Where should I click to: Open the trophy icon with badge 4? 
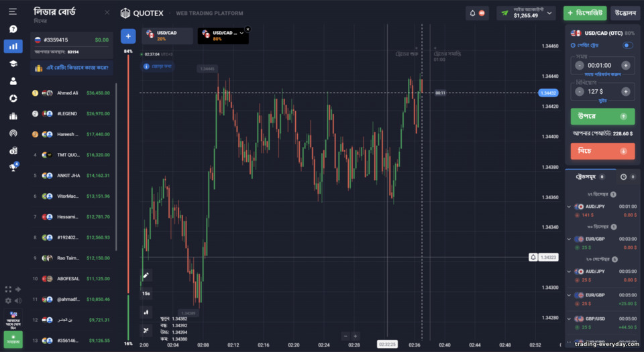coord(13,166)
